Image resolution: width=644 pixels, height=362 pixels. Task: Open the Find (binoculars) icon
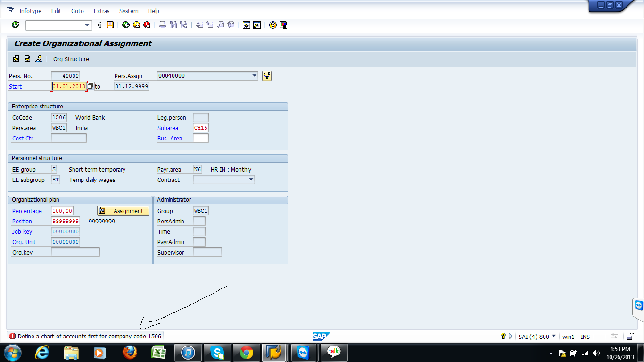tap(172, 25)
